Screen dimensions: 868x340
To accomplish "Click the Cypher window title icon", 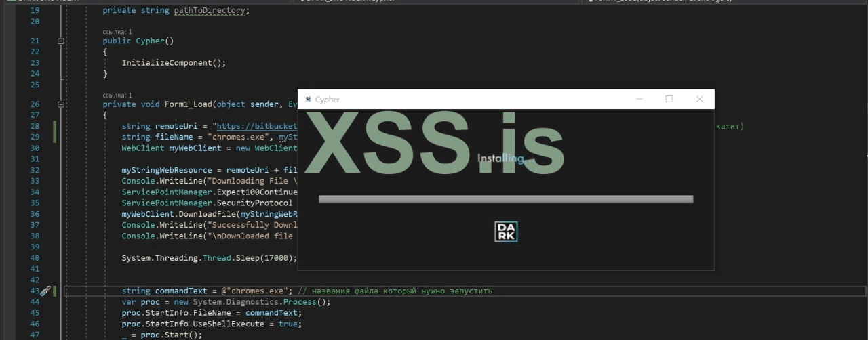I will click(309, 99).
